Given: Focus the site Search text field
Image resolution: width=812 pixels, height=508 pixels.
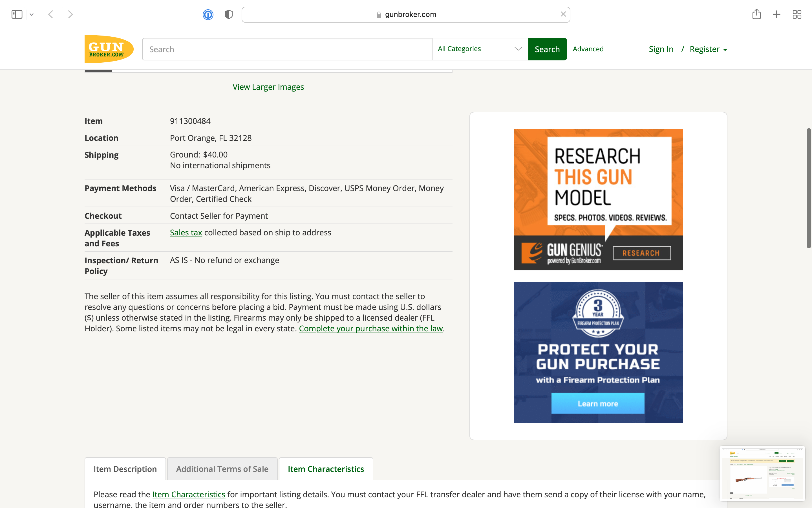Looking at the screenshot, I should (287, 49).
